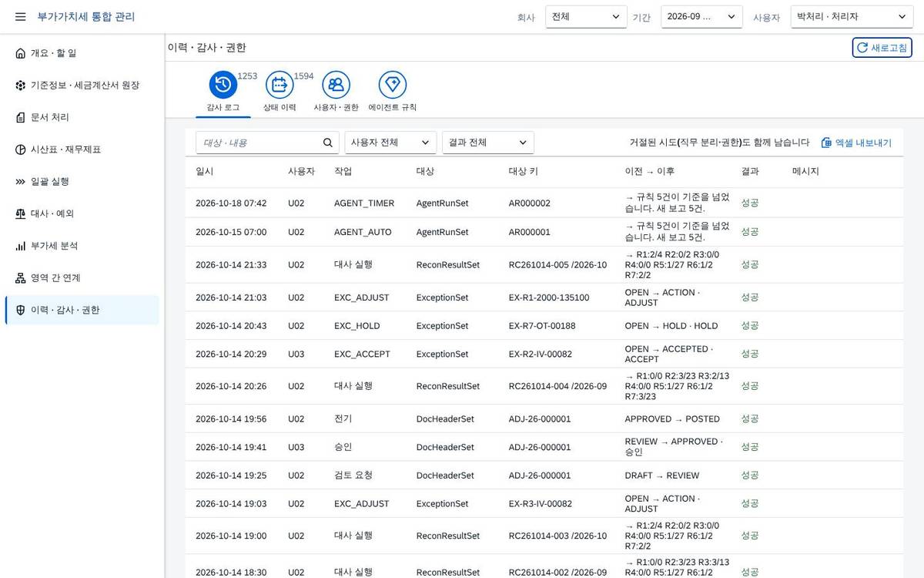Viewport: 924px width, 578px height.
Task: Click the bar chart icon beside 부가세 분석
Action: [20, 246]
